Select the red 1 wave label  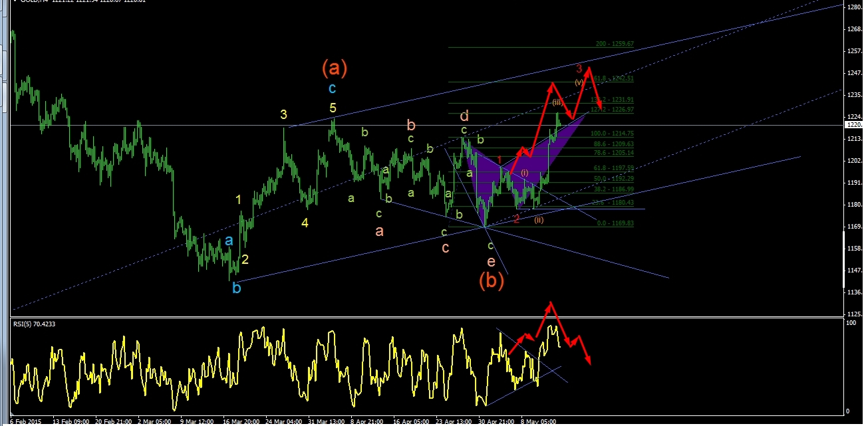[500, 160]
